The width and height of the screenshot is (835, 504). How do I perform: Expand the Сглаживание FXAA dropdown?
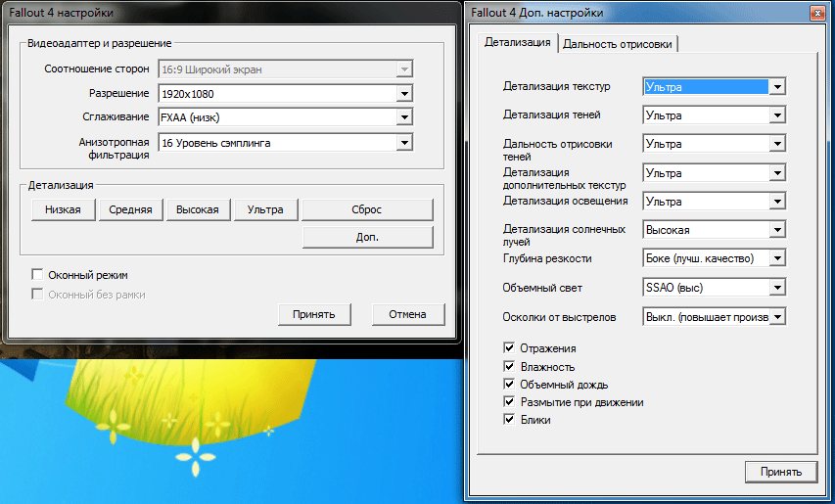286,117
